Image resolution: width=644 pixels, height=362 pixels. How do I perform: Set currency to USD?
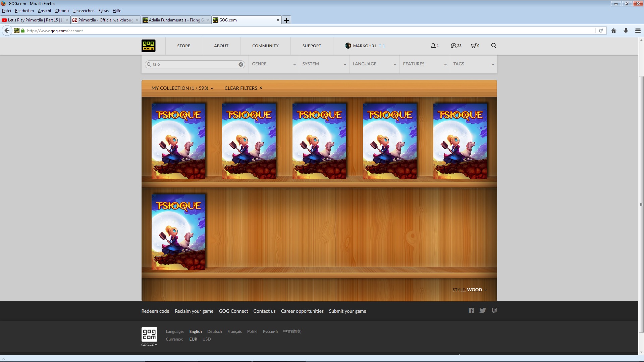click(x=207, y=339)
